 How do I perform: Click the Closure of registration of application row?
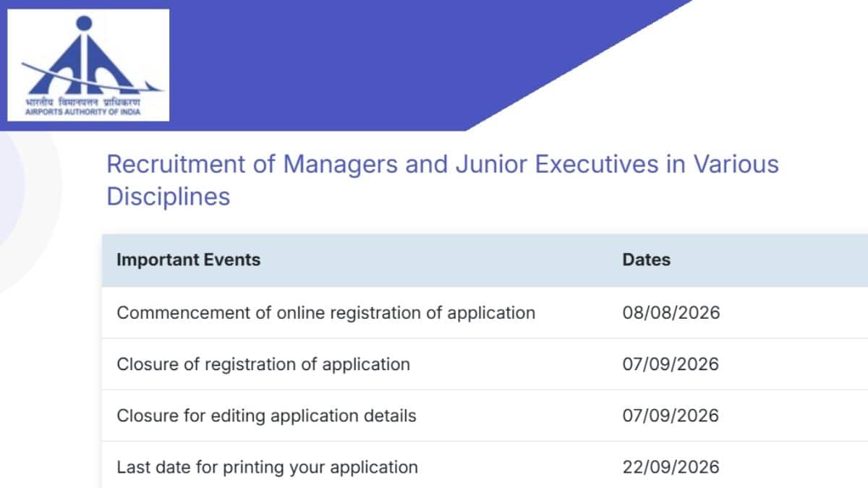click(485, 364)
